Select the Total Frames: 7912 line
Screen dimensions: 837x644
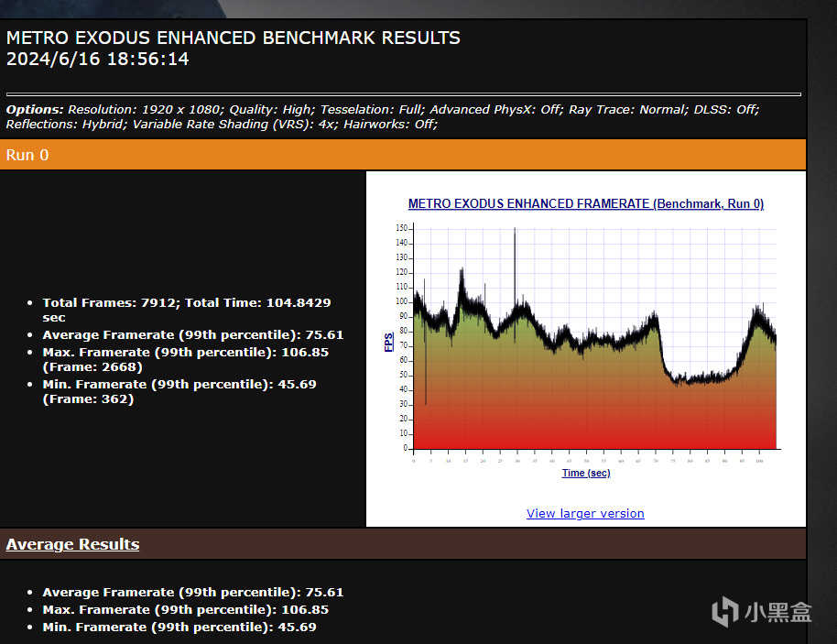187,310
